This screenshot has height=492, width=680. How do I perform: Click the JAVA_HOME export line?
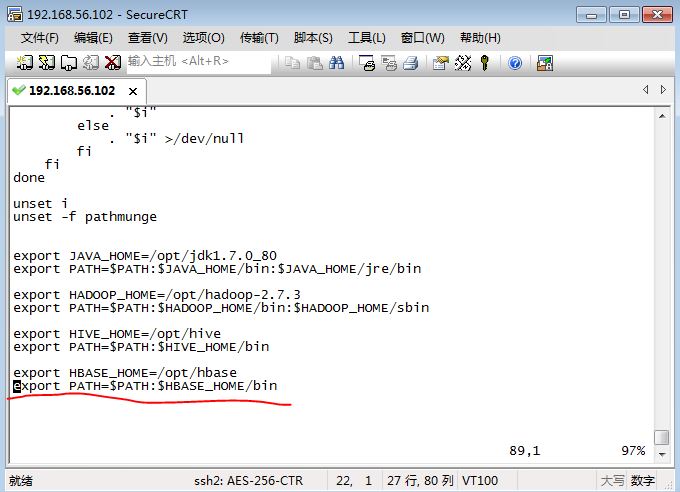pyautogui.click(x=145, y=256)
